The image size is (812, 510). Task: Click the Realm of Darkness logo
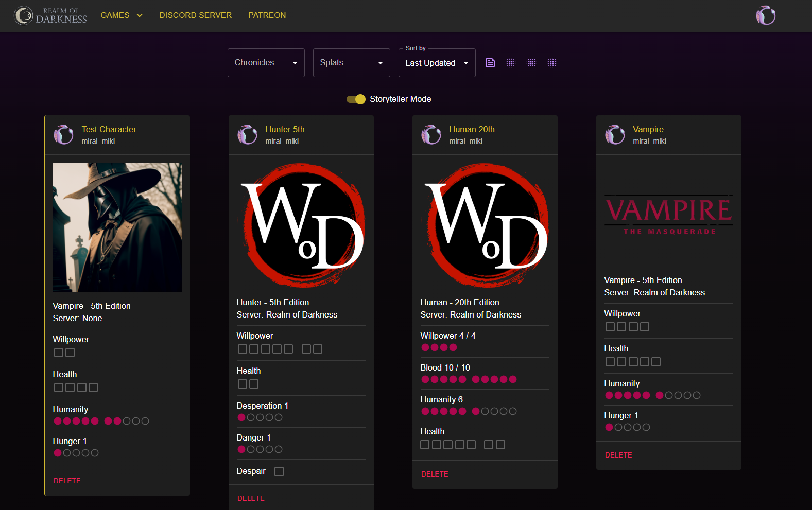50,15
